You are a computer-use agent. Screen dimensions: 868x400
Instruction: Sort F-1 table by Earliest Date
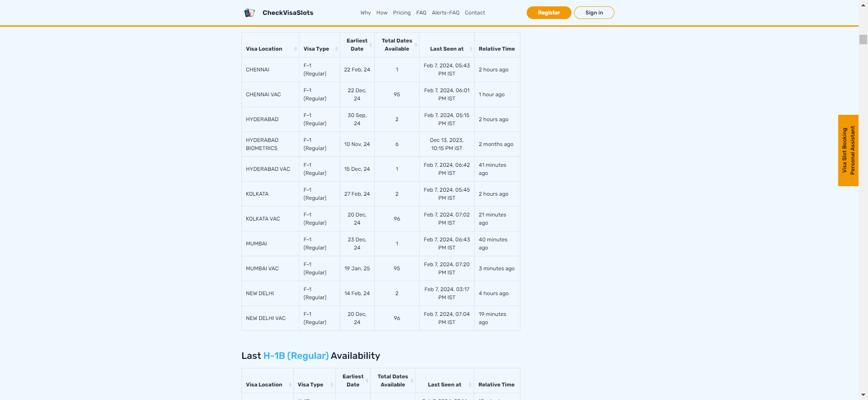(357, 45)
